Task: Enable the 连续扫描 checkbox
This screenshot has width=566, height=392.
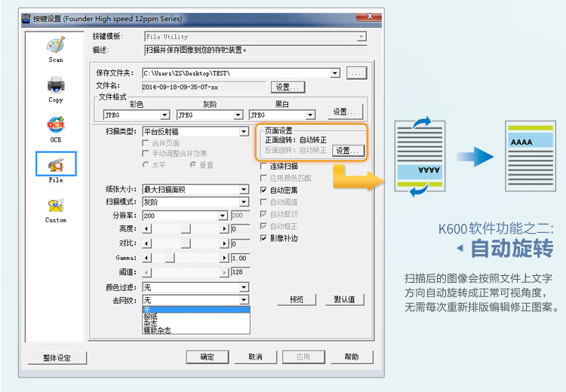Action: click(x=263, y=166)
